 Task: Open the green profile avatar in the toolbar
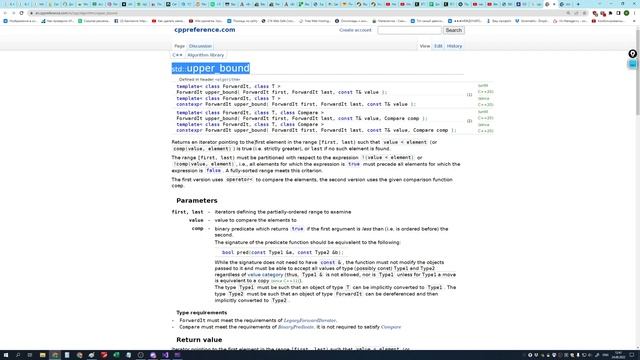tap(627, 13)
